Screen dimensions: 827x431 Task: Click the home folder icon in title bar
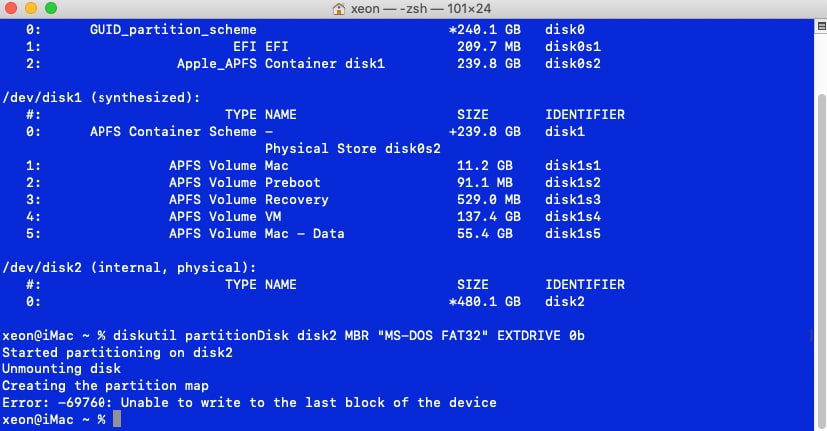click(x=339, y=8)
